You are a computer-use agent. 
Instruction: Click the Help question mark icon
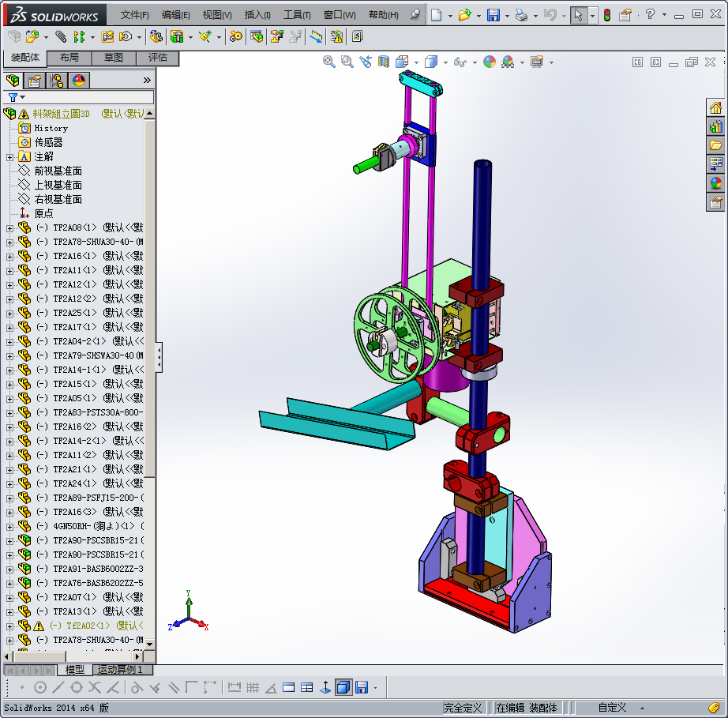[650, 14]
